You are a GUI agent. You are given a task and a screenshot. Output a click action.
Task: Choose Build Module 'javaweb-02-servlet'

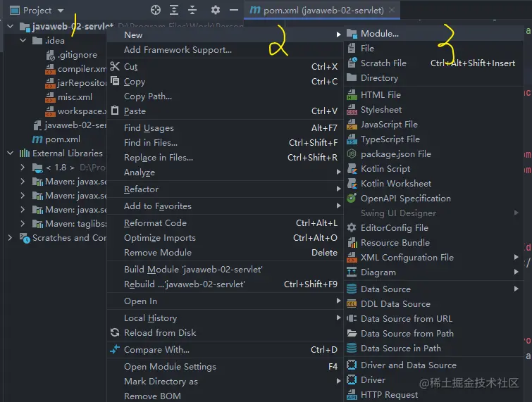[225, 270]
